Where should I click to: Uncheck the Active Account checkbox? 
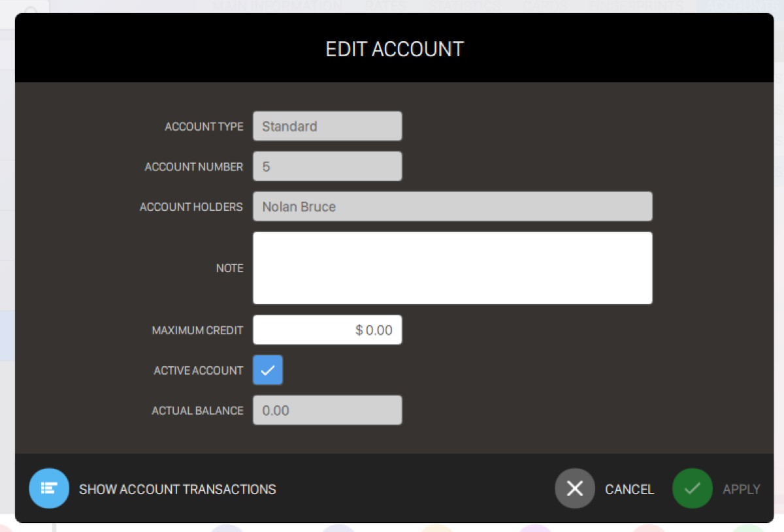pos(268,370)
